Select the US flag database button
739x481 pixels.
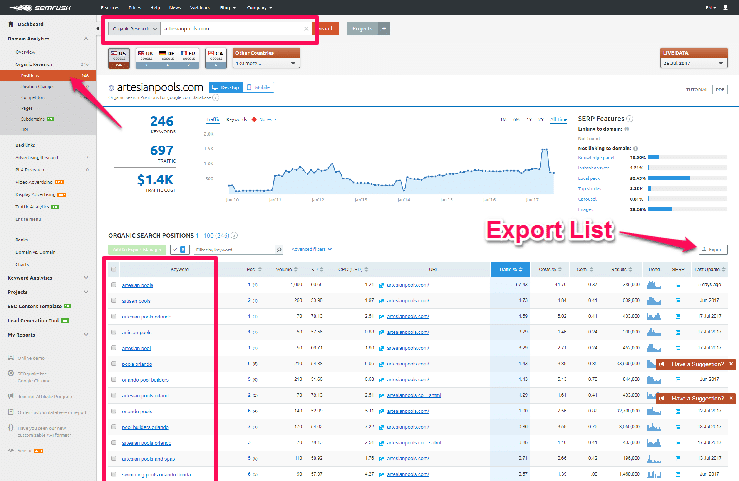pyautogui.click(x=119, y=58)
